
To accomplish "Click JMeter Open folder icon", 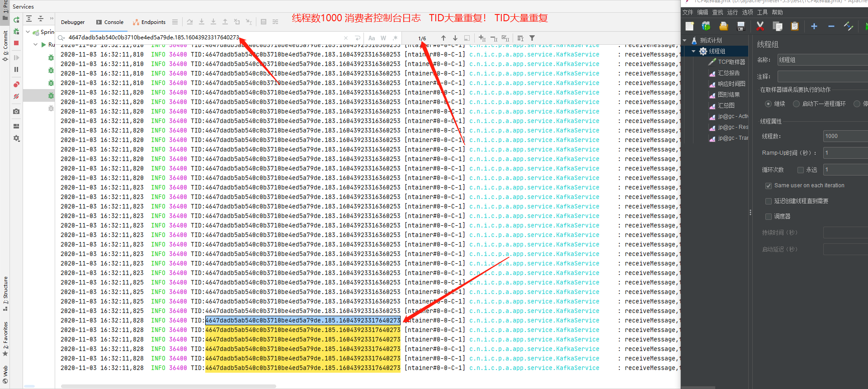I will tap(724, 26).
